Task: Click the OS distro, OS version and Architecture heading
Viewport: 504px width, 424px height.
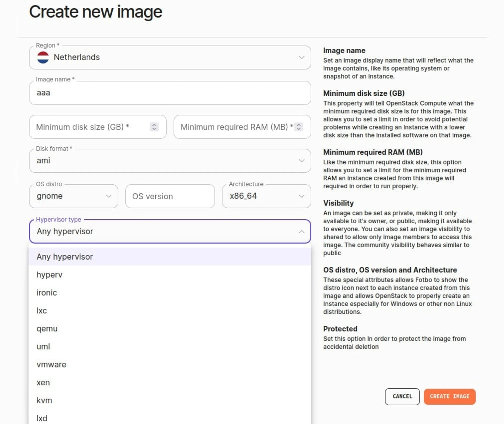Action: [x=390, y=270]
